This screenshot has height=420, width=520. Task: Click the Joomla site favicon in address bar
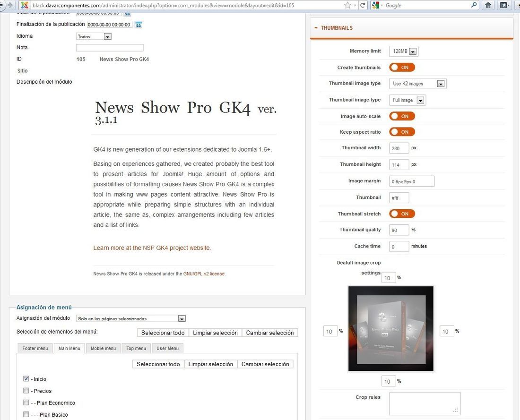[x=24, y=5]
